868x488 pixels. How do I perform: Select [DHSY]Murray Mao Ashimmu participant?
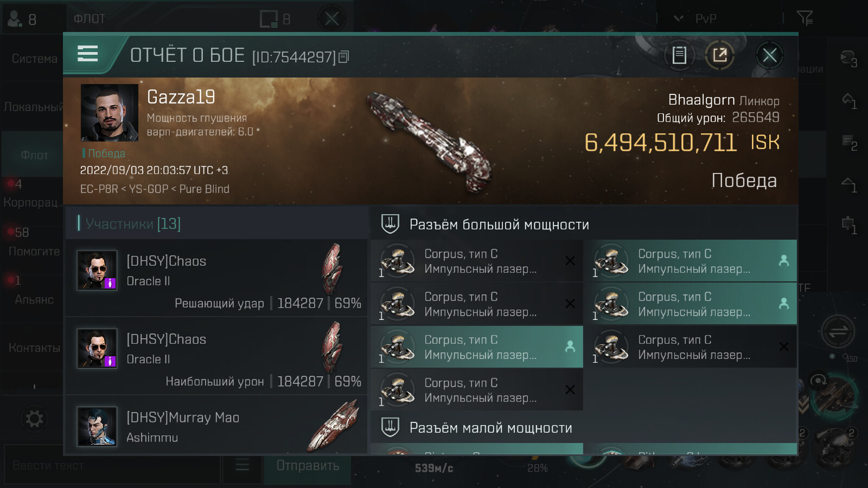coord(216,427)
